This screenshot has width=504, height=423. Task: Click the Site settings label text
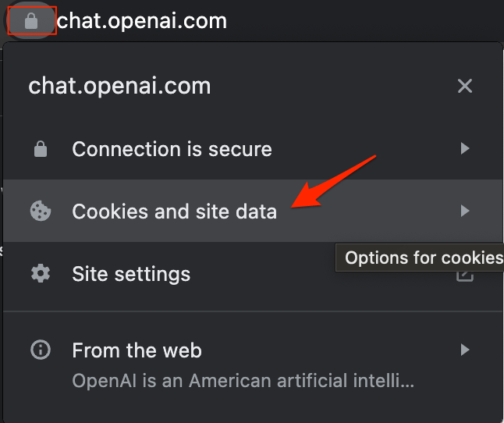click(131, 274)
